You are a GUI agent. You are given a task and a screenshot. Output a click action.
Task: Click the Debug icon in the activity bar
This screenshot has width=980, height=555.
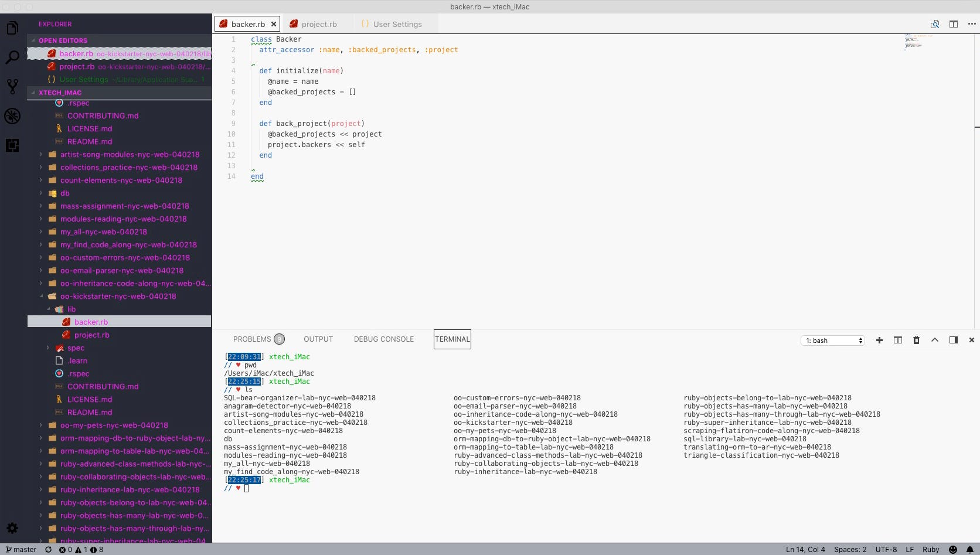[x=12, y=116]
